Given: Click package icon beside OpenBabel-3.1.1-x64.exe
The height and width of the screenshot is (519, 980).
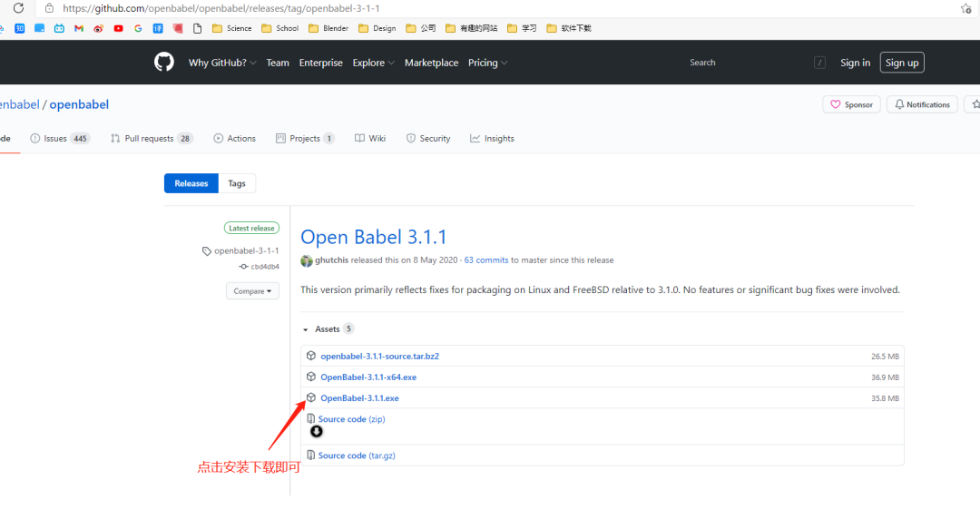Looking at the screenshot, I should pos(310,377).
